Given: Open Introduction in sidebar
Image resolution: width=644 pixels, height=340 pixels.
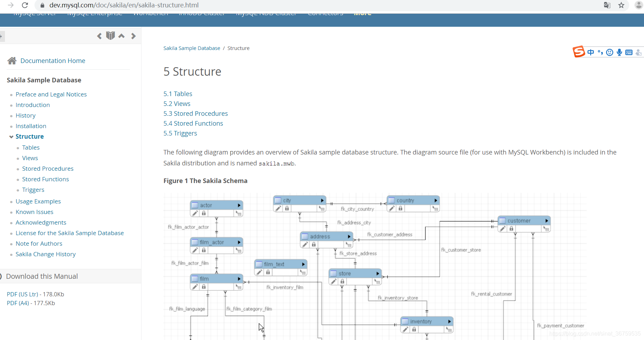Looking at the screenshot, I should point(33,105).
